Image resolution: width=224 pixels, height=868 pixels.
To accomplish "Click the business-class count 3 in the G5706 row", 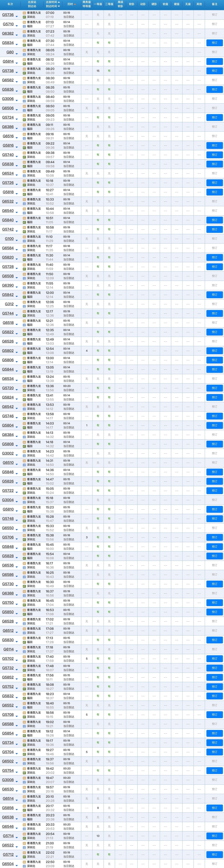I will point(87,538).
